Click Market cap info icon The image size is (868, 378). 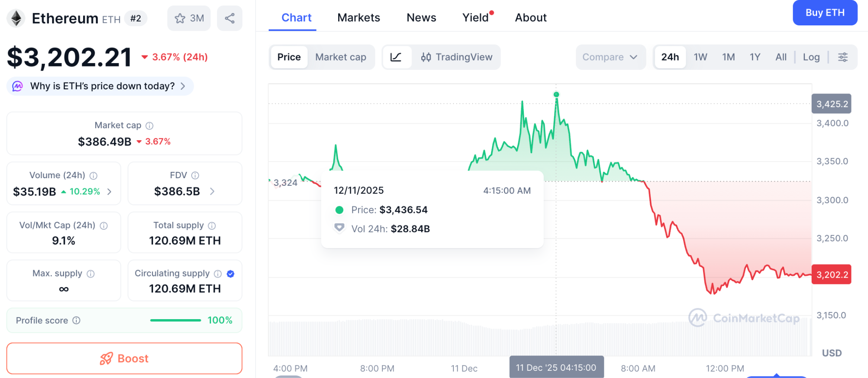point(149,126)
